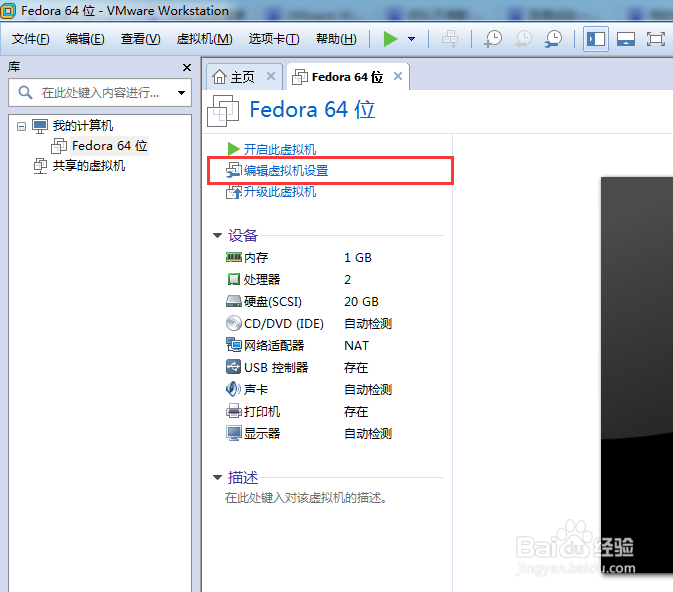Open the 选项卡(T) menu

click(274, 39)
